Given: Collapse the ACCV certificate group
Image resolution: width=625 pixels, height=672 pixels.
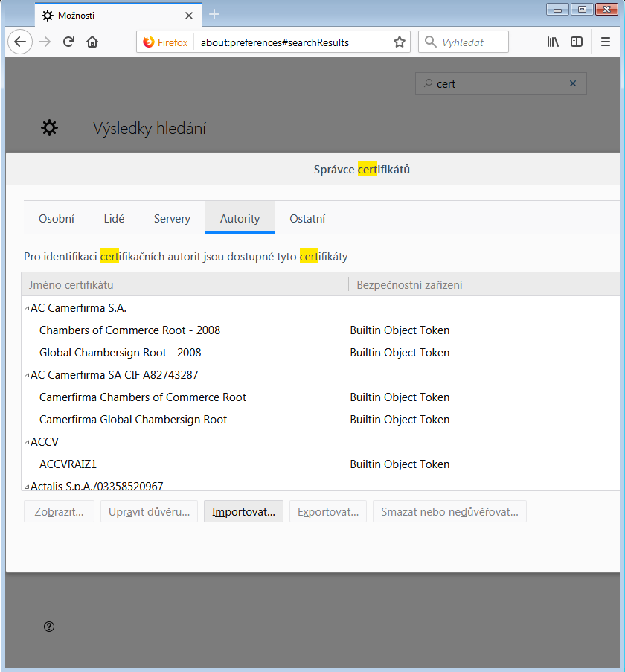Looking at the screenshot, I should pyautogui.click(x=27, y=442).
